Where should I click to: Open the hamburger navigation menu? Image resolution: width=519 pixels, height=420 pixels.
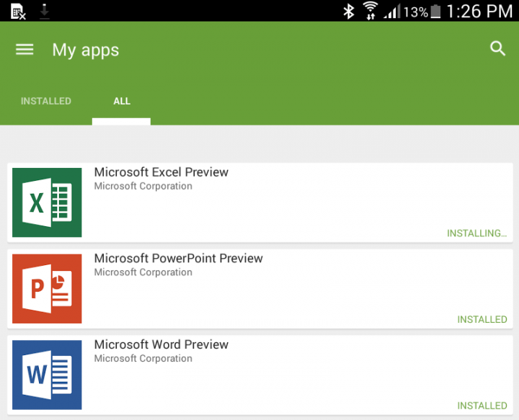click(25, 50)
